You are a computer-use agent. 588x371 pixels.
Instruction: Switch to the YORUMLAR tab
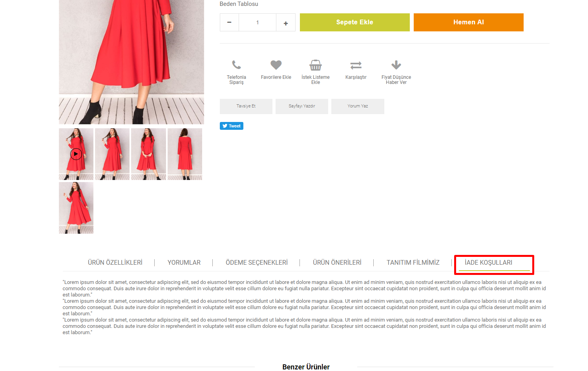[x=184, y=262]
